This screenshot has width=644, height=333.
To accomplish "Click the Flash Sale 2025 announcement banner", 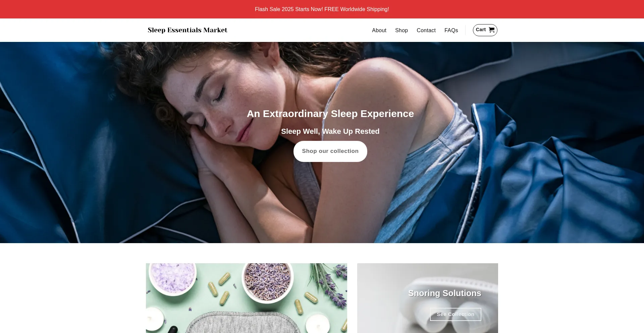I will tap(322, 9).
